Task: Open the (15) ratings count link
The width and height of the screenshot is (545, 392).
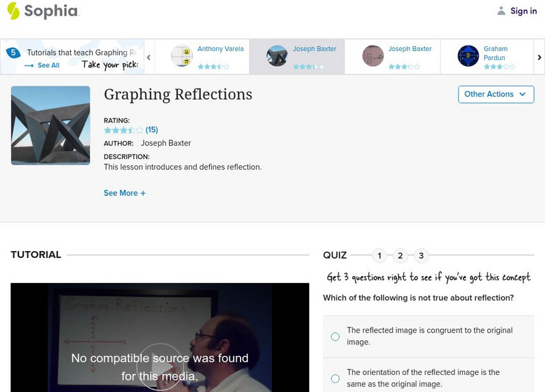Action: coord(151,130)
